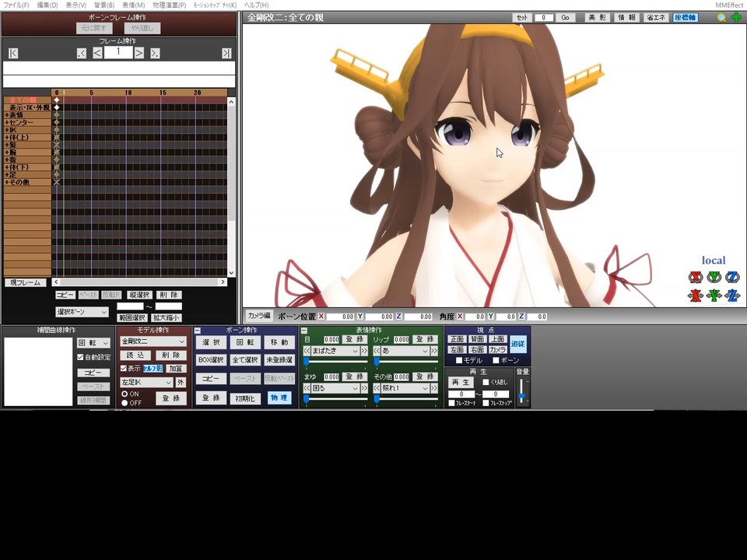Image resolution: width=747 pixels, height=560 pixels.
Task: Click the current frame number field
Action: 118,52
